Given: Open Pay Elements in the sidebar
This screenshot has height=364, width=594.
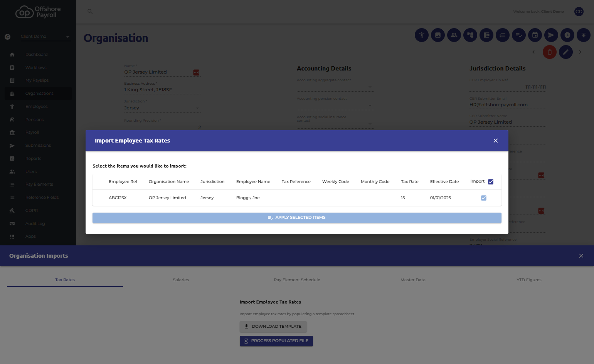Looking at the screenshot, I should pos(38,185).
